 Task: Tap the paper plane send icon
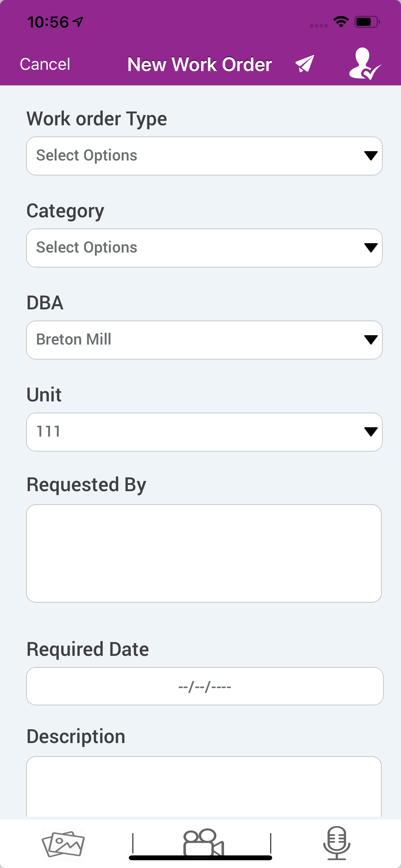point(305,64)
